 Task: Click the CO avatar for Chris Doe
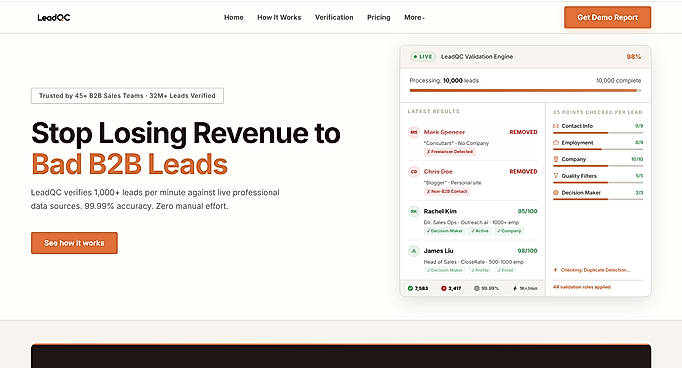pos(414,171)
